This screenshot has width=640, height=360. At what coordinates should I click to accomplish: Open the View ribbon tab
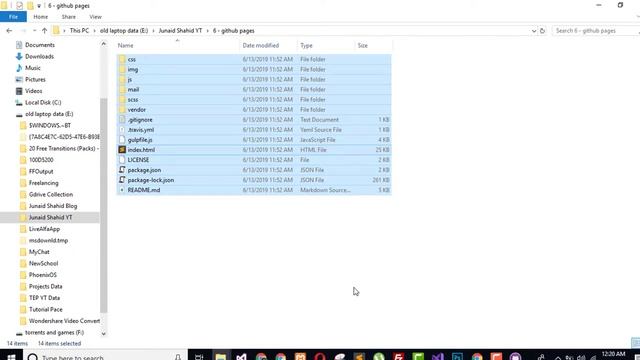96,17
